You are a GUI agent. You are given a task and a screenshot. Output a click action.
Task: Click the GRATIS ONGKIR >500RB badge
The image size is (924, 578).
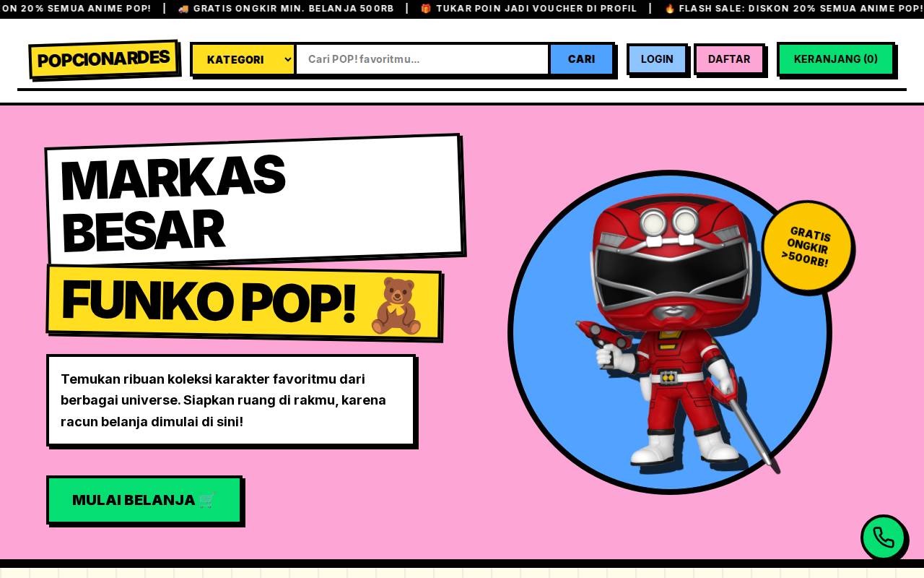pyautogui.click(x=808, y=247)
